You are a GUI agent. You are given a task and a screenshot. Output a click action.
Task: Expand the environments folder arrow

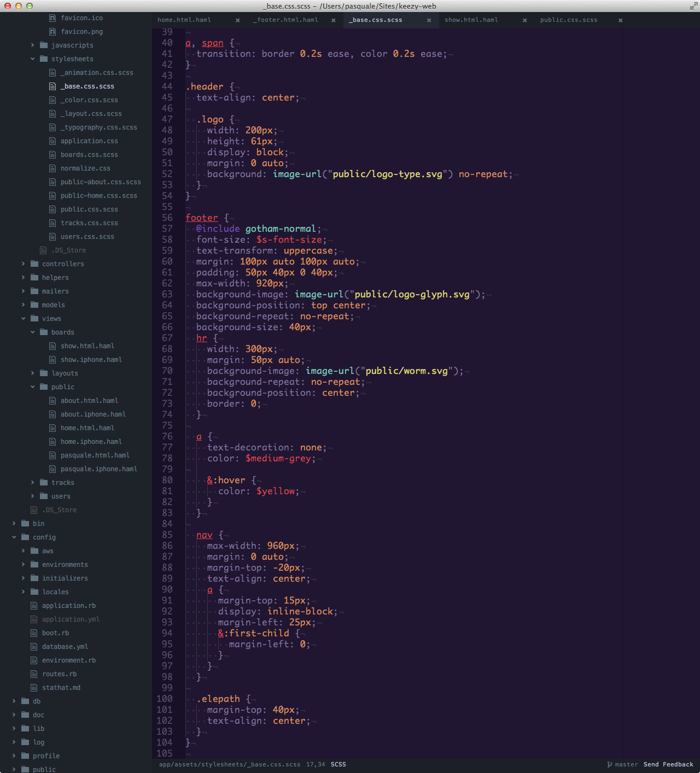pos(23,565)
